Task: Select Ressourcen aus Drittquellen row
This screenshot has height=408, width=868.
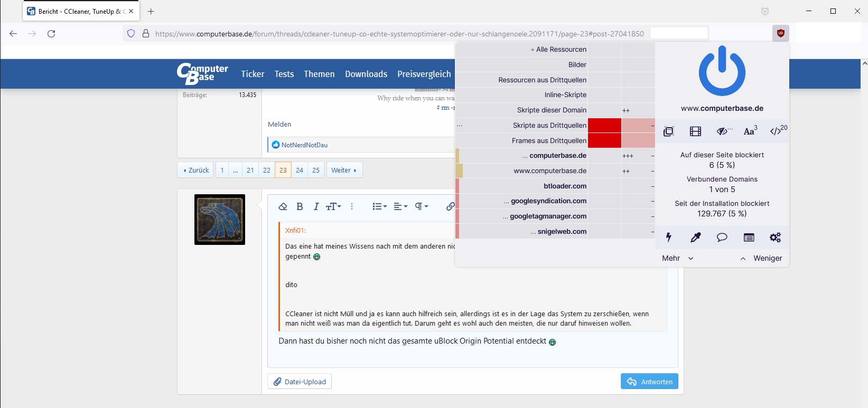Action: (x=521, y=80)
